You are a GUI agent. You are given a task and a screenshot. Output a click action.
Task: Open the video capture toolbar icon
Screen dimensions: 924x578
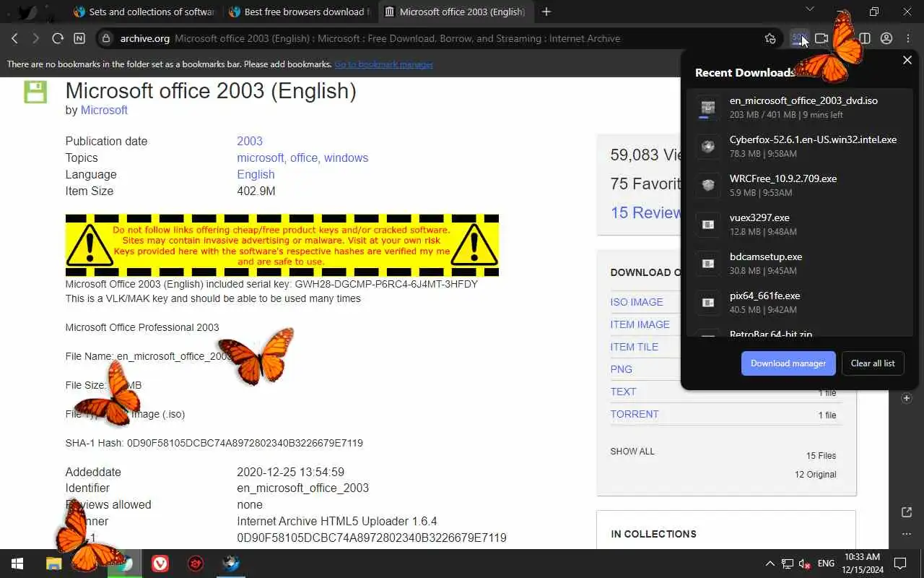(821, 38)
